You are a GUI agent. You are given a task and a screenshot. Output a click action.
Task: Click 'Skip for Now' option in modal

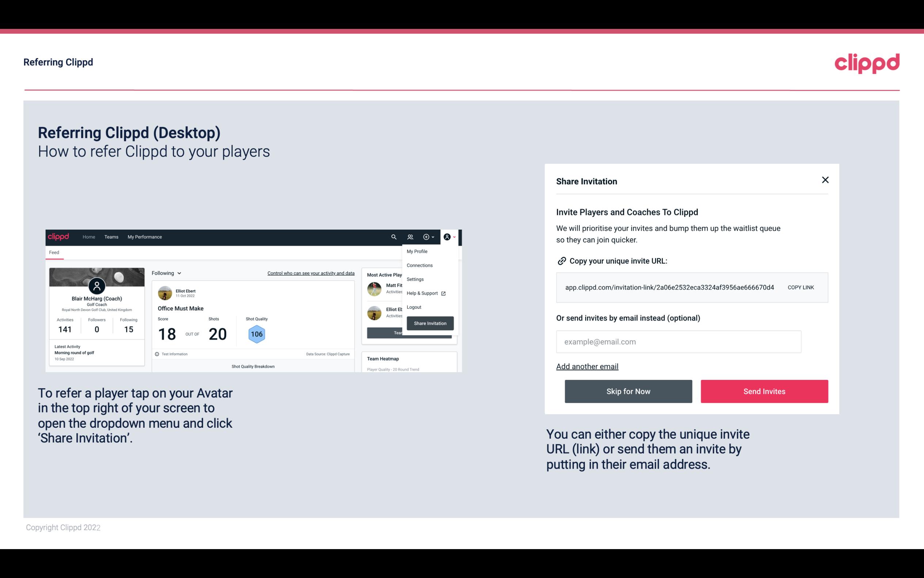(629, 391)
